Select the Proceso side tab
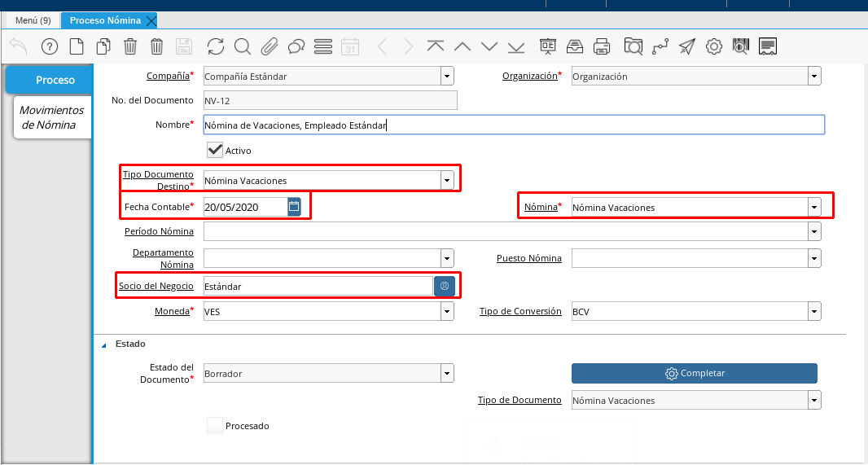 [49, 80]
